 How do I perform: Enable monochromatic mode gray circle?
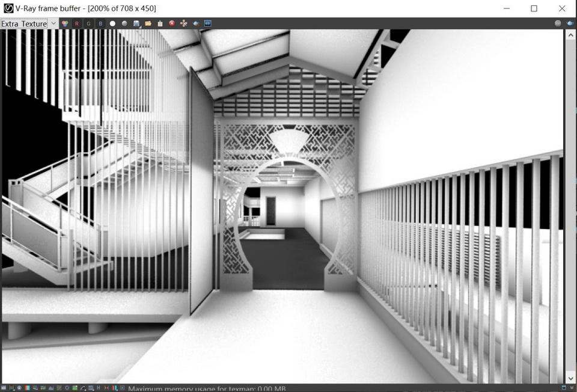tap(124, 23)
